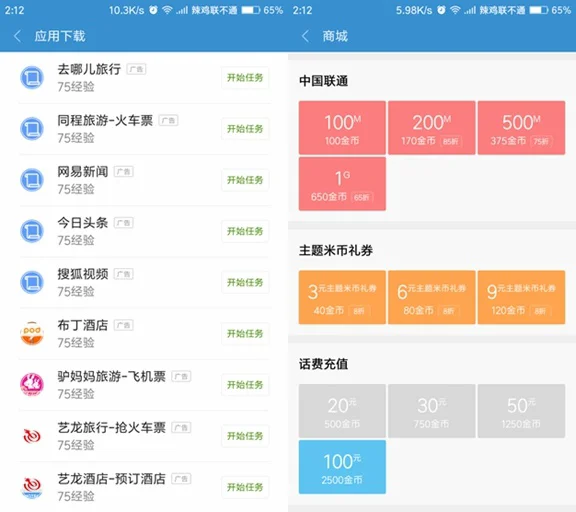Select the 100M data tile for 100金币
Screen dimensions: 576x512
point(342,128)
